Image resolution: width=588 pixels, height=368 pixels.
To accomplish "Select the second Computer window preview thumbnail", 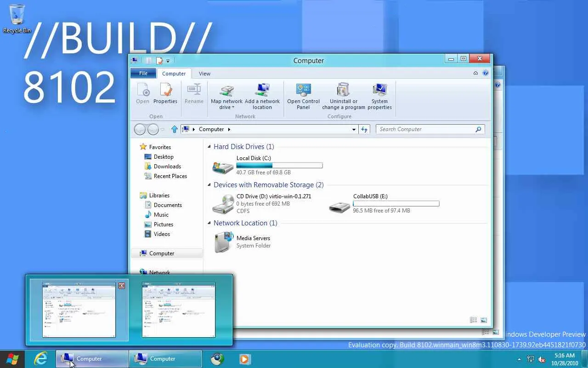I will click(179, 310).
